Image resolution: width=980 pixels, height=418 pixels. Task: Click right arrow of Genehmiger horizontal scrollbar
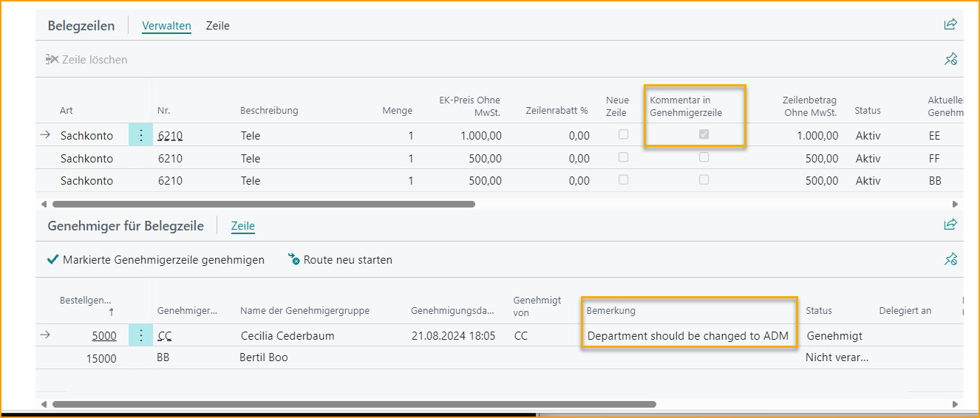(955, 404)
